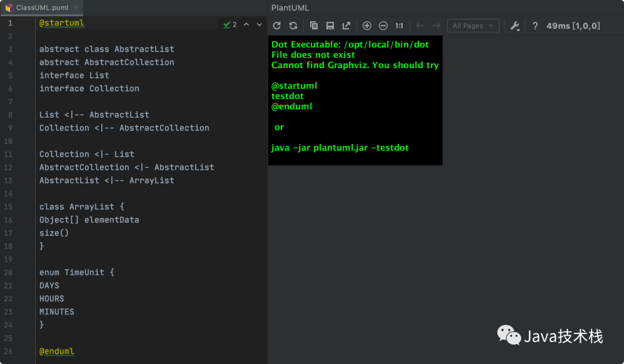This screenshot has height=364, width=624.
Task: Click the 49ms [1,0,0] render status text
Action: coord(573,26)
